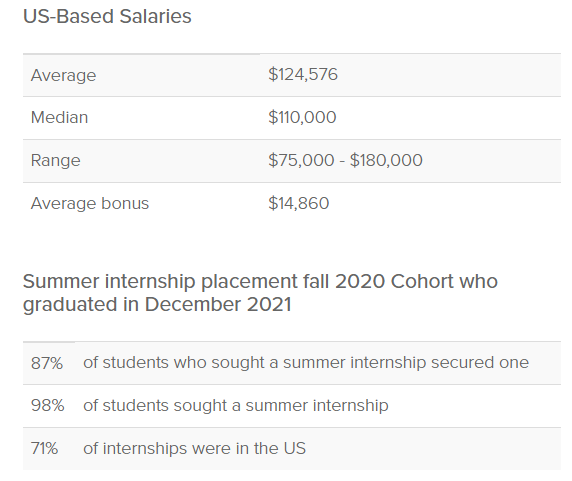572x481 pixels.
Task: Select the 87% statistic
Action: (x=47, y=363)
